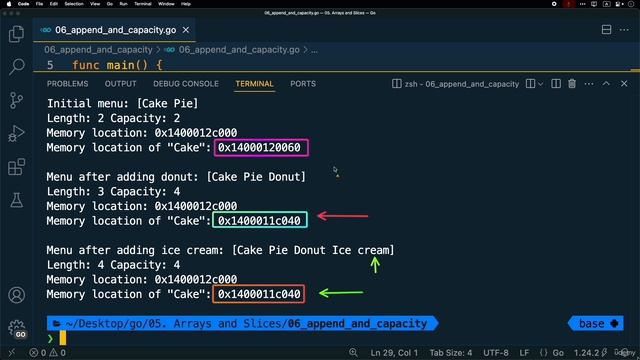The height and width of the screenshot is (360, 640).
Task: Expand the breadcrumb ellipsis symbol
Action: [314, 50]
